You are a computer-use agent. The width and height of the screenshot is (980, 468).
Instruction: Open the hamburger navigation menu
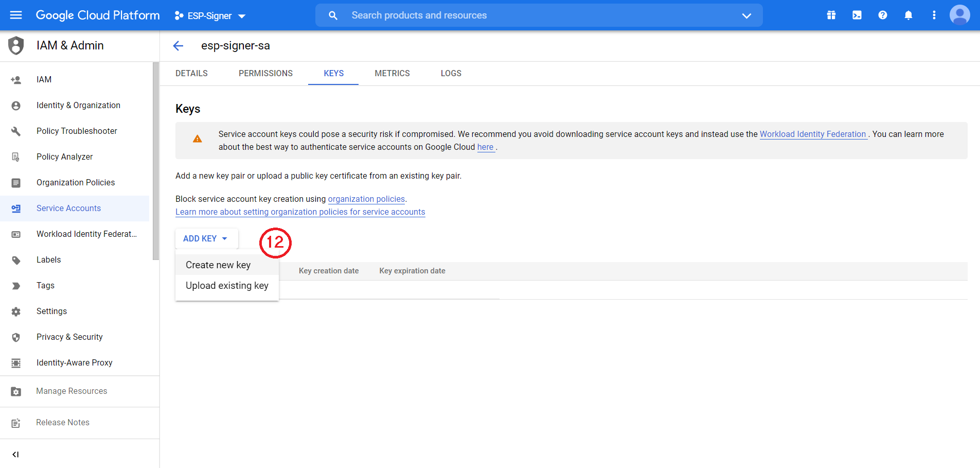(16, 15)
